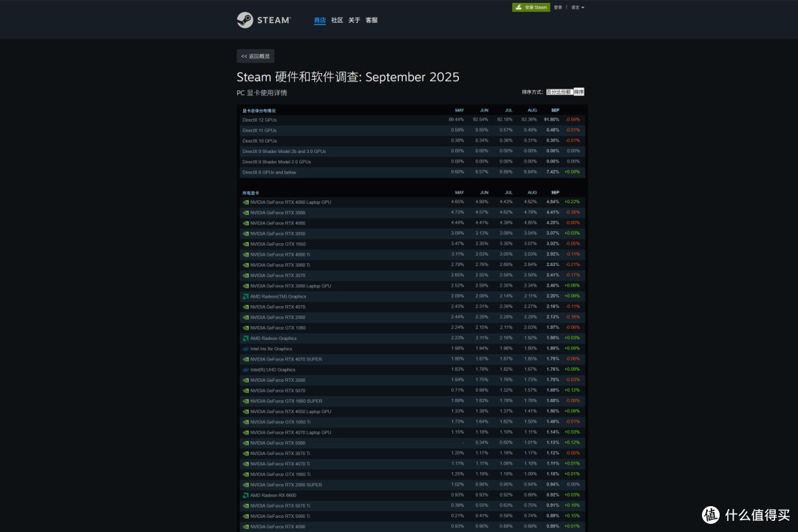Click the NVIDIA icon beside GeForce RTX 3050
The image size is (798, 532).
[x=246, y=233]
